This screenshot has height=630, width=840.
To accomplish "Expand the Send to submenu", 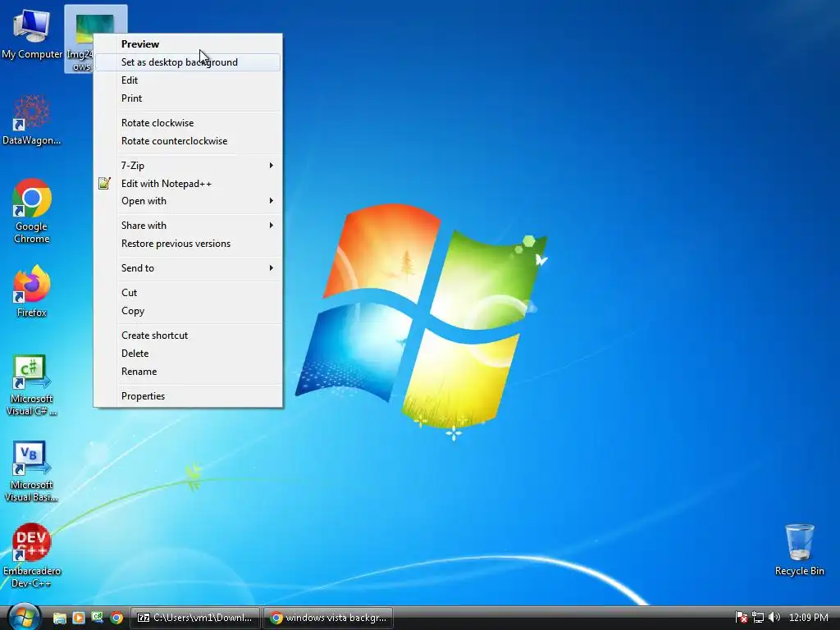I will [x=188, y=268].
